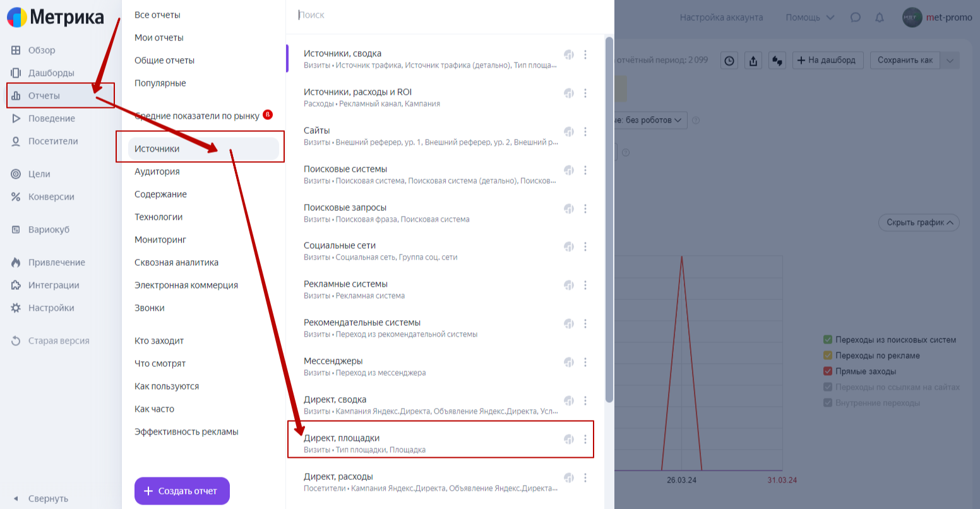Image resolution: width=980 pixels, height=509 pixels.
Task: Open the chat bubble icon in header
Action: 856,18
